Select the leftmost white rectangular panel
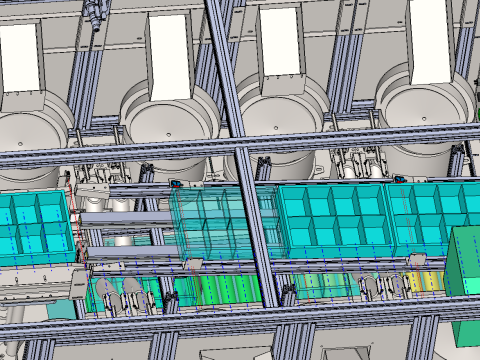Image resolution: width=480 pixels, height=360 pixels. click(19, 58)
